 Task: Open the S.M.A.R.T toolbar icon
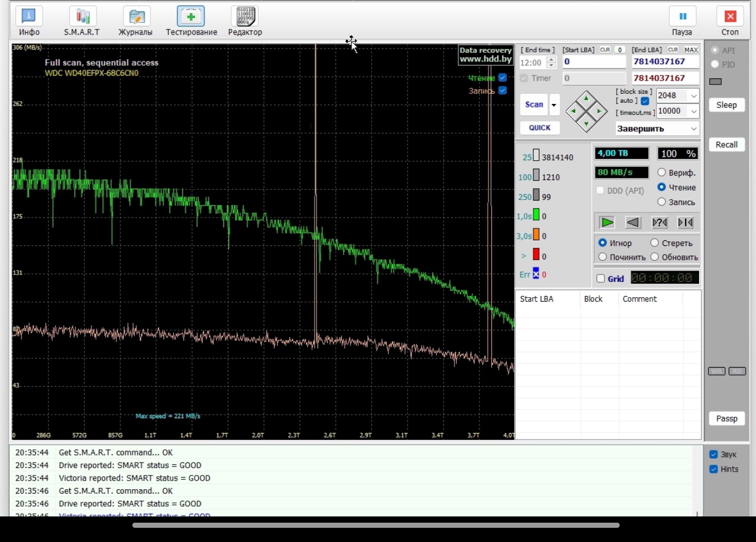click(82, 21)
